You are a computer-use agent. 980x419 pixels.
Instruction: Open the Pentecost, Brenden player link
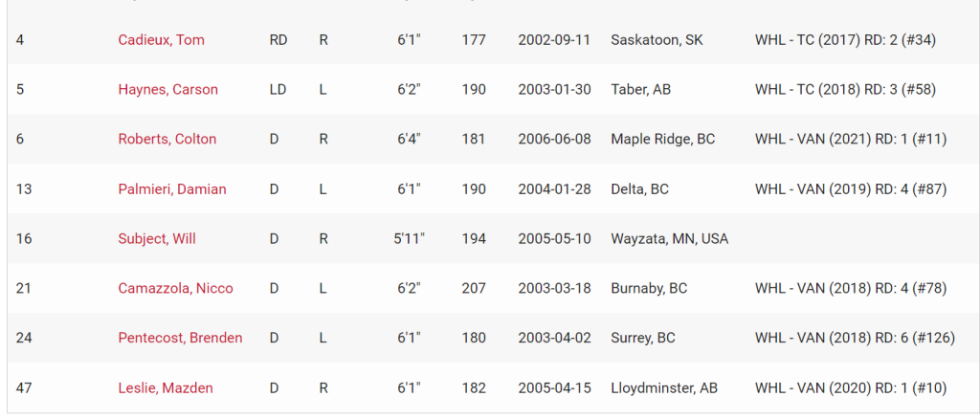[x=181, y=338]
